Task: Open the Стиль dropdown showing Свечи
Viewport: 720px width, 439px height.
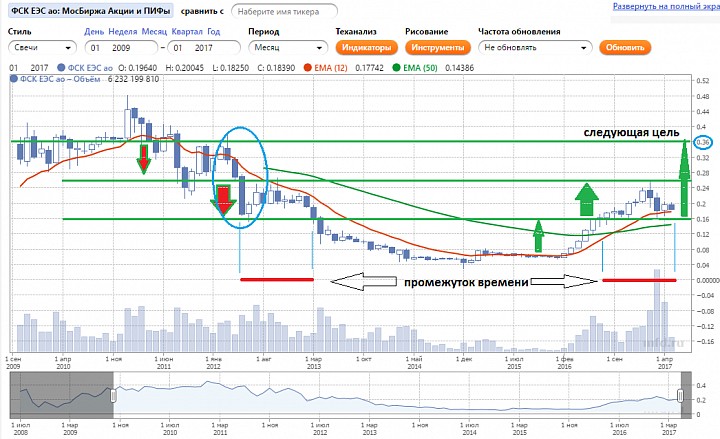Action: click(x=42, y=47)
